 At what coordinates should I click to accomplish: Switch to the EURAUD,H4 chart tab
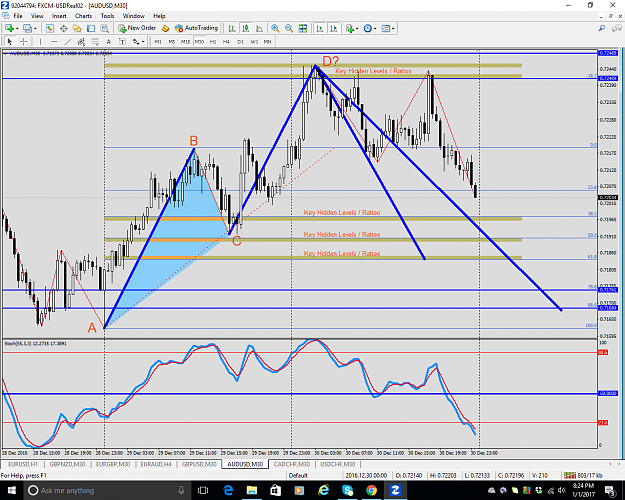click(156, 464)
